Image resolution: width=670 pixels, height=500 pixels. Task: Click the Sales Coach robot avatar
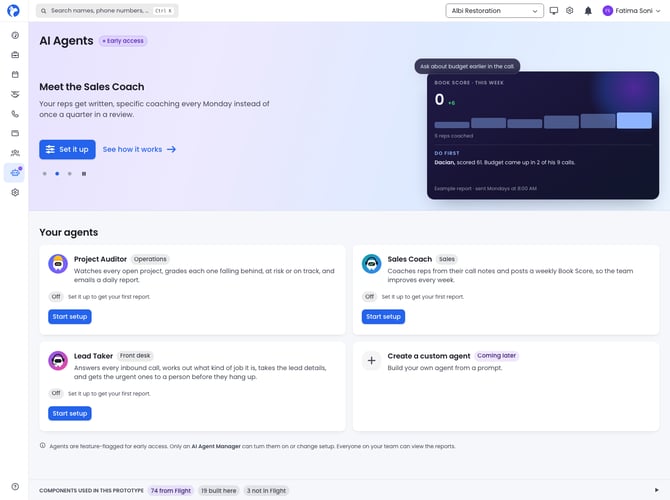click(x=372, y=264)
